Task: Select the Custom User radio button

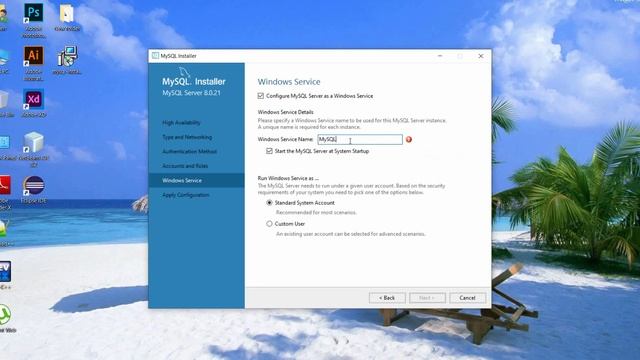Action: click(x=269, y=224)
